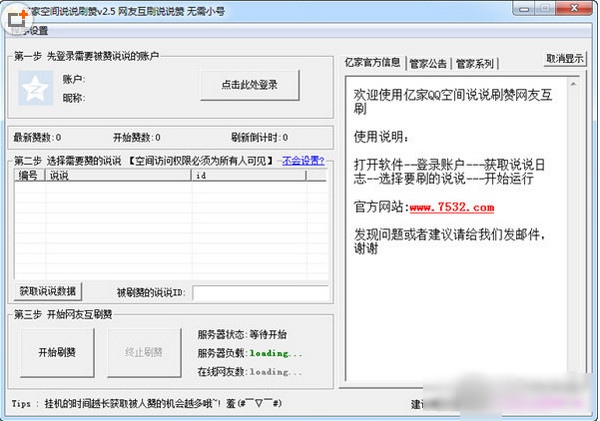The height and width of the screenshot is (421, 600).
Task: Click the 获取说说数据 button
Action: pos(48,291)
